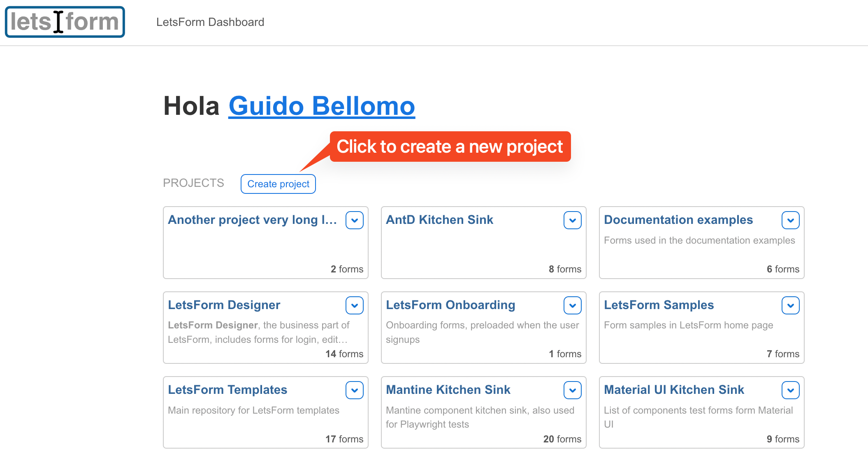Click 'Onboarding forms, preloaded' description text
This screenshot has height=456, width=868.
click(x=483, y=332)
